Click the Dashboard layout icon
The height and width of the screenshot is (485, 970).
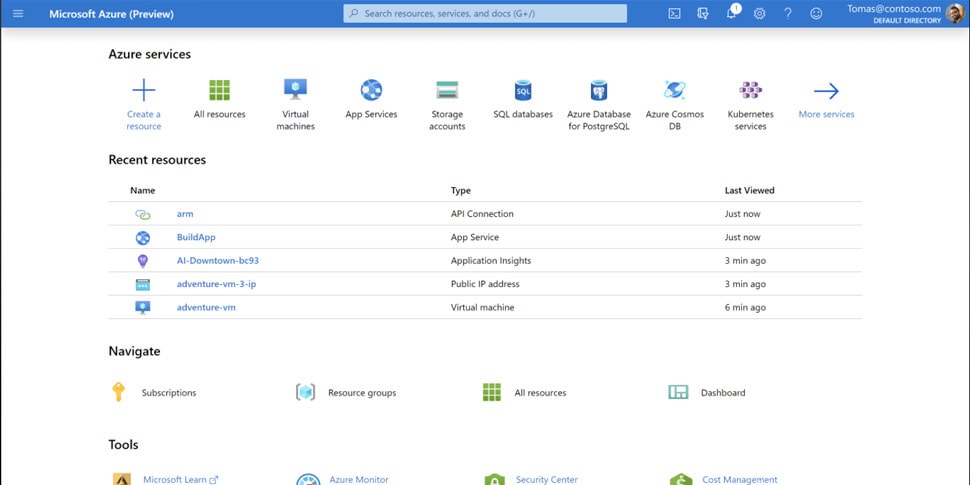tap(678, 392)
